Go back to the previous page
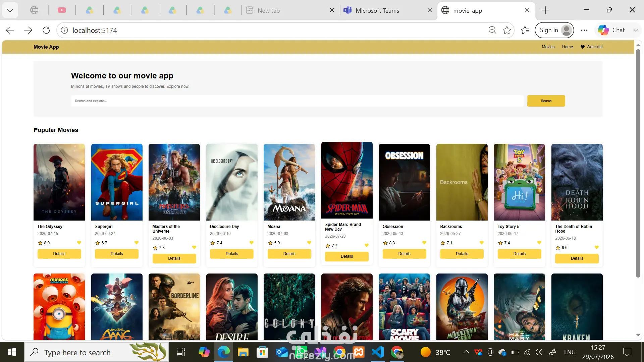The width and height of the screenshot is (644, 362). point(10,30)
